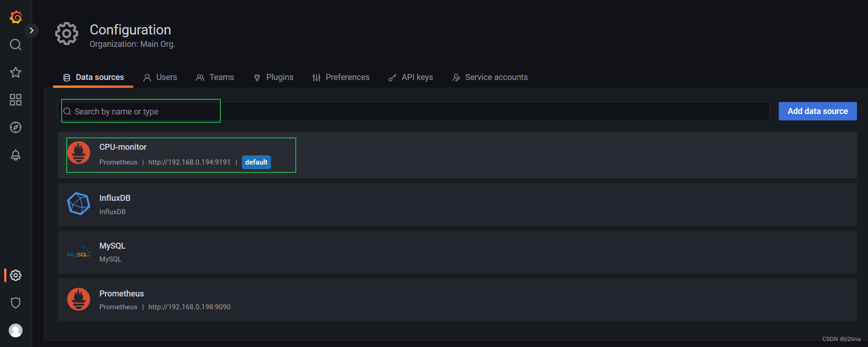Switch to the Service accounts tab
The width and height of the screenshot is (868, 347).
click(490, 77)
